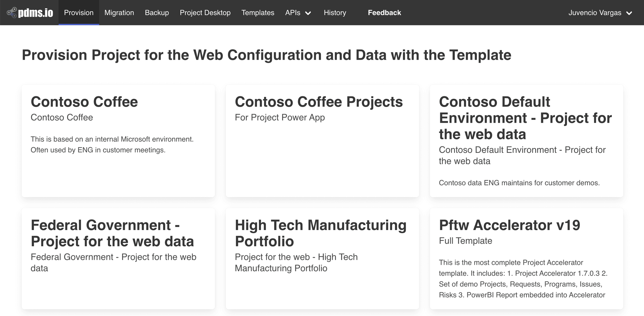Open the Templates page
Viewport: 644px width, 316px height.
(x=258, y=13)
